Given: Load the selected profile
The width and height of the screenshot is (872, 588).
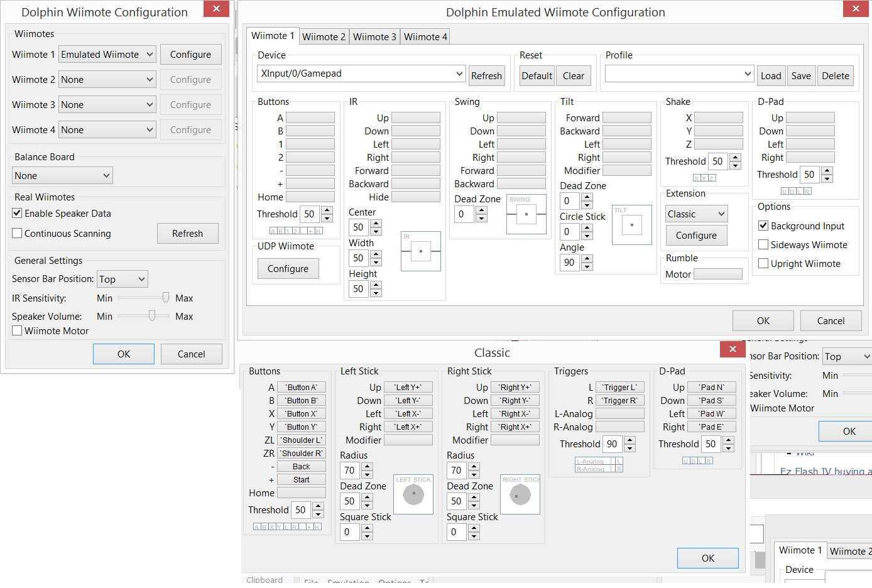Looking at the screenshot, I should 771,75.
